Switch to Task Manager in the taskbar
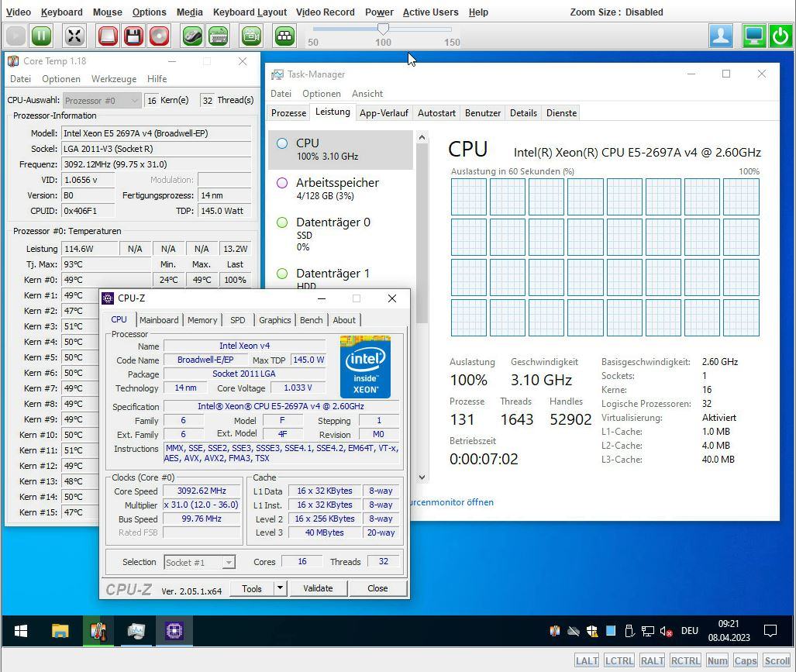The image size is (796, 672). (136, 631)
